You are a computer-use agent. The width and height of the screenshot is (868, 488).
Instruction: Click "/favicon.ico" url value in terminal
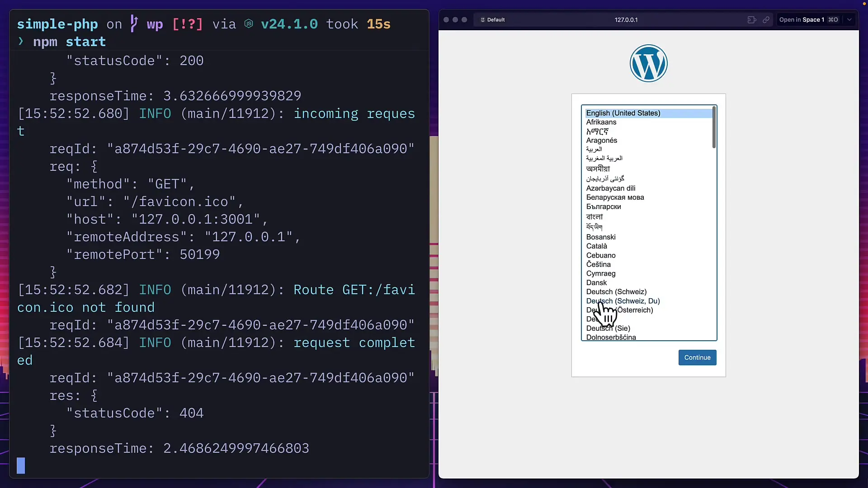pyautogui.click(x=179, y=202)
